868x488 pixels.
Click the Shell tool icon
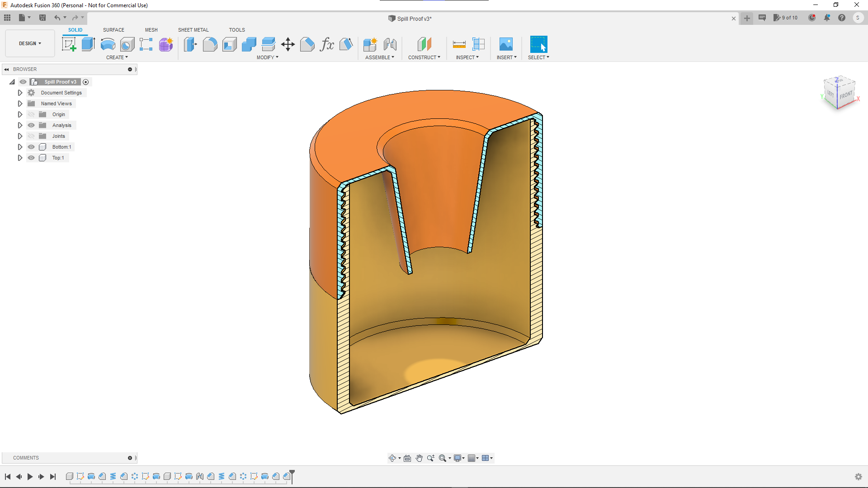click(x=229, y=44)
